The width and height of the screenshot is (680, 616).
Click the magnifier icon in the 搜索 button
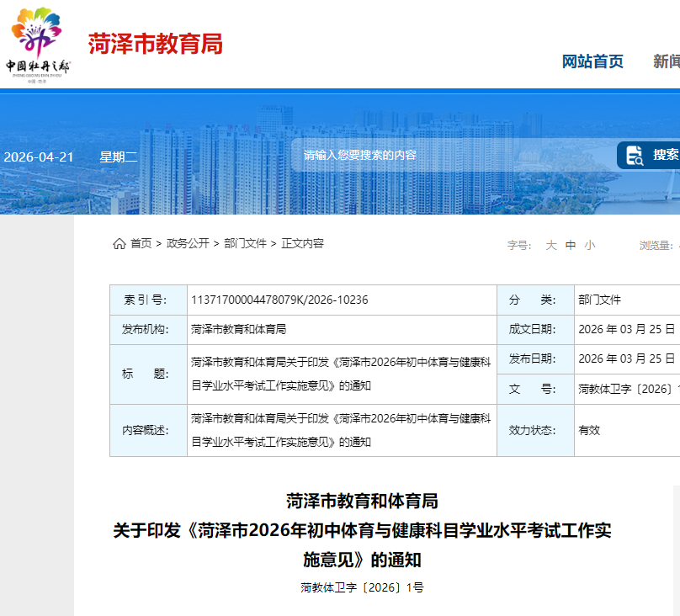[635, 155]
